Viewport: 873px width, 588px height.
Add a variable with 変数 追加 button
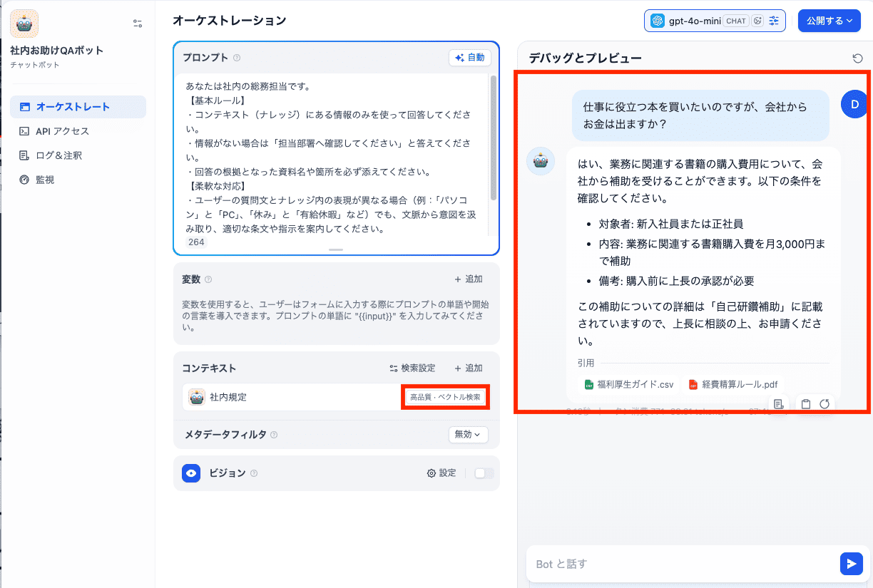point(469,279)
